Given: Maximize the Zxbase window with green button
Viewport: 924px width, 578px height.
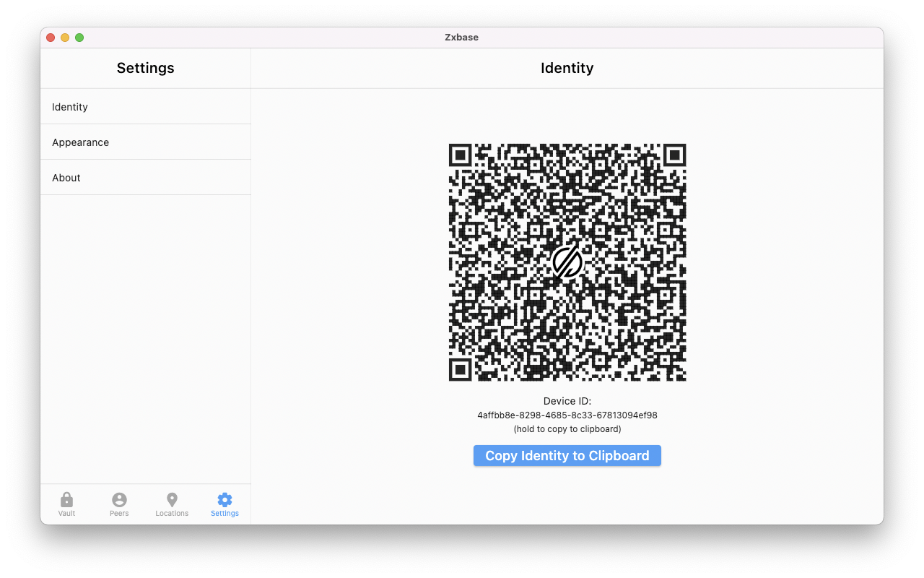Looking at the screenshot, I should point(79,38).
